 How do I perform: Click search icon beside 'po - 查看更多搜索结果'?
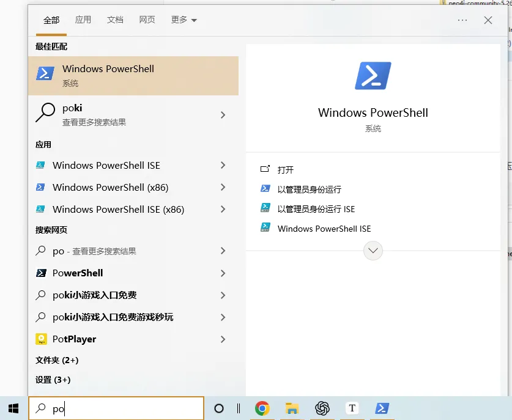tap(40, 251)
